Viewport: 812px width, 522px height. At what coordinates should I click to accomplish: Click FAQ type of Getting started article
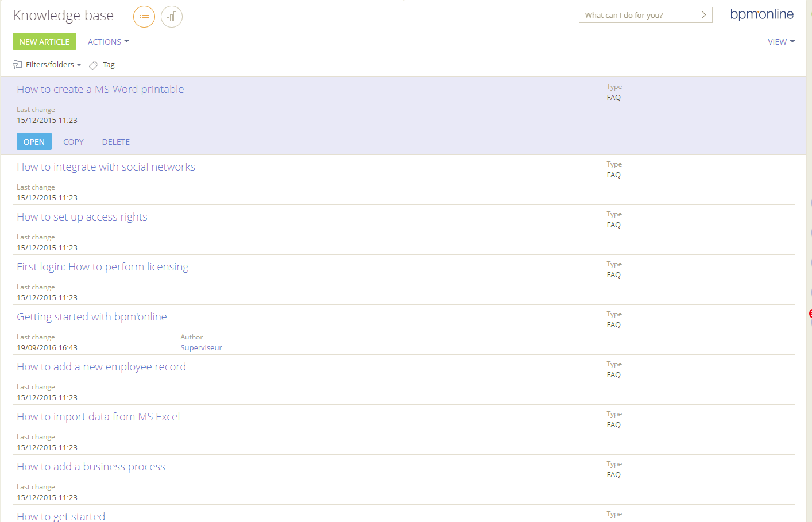pos(614,325)
